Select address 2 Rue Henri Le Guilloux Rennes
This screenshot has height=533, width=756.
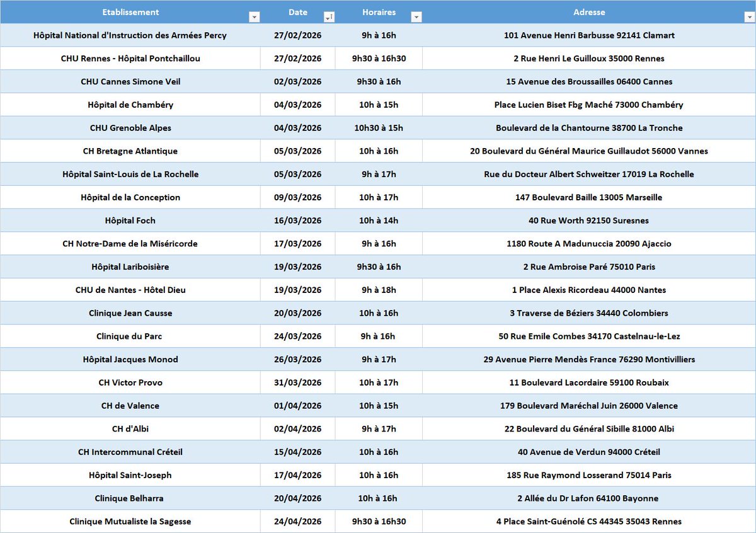[589, 59]
